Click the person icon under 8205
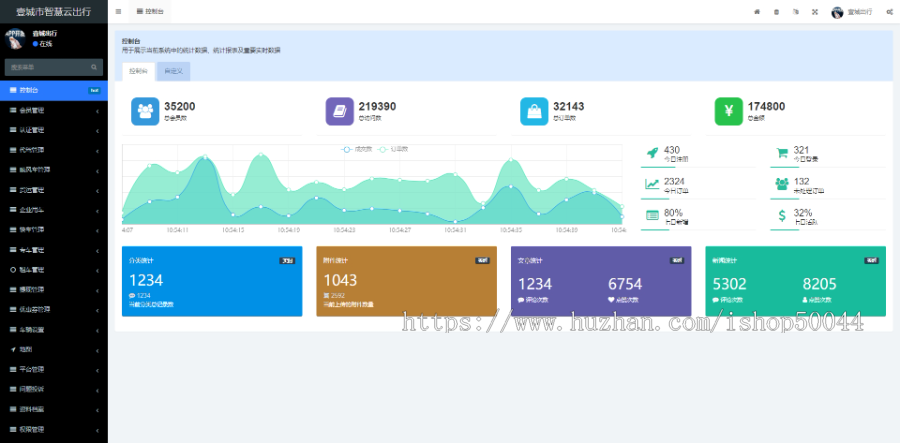 click(805, 300)
